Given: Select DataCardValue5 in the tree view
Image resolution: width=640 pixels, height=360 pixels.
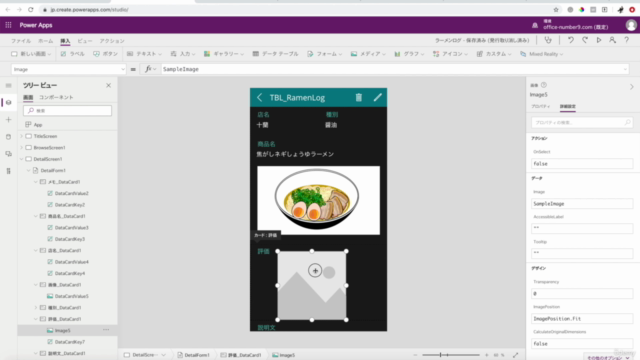Looking at the screenshot, I should coord(71,296).
